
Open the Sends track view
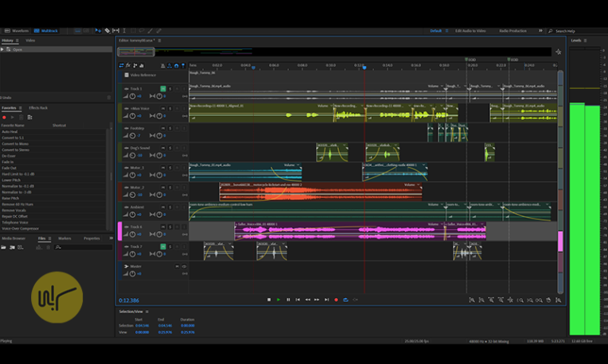coord(135,65)
